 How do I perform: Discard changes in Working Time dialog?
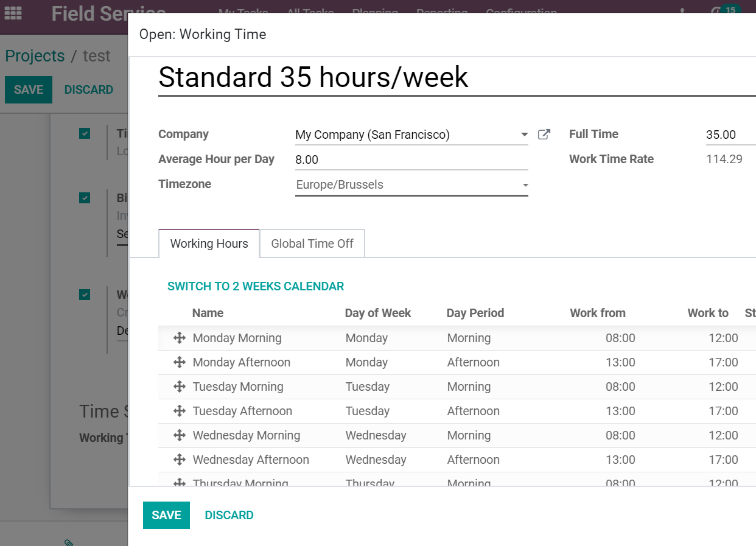[229, 515]
